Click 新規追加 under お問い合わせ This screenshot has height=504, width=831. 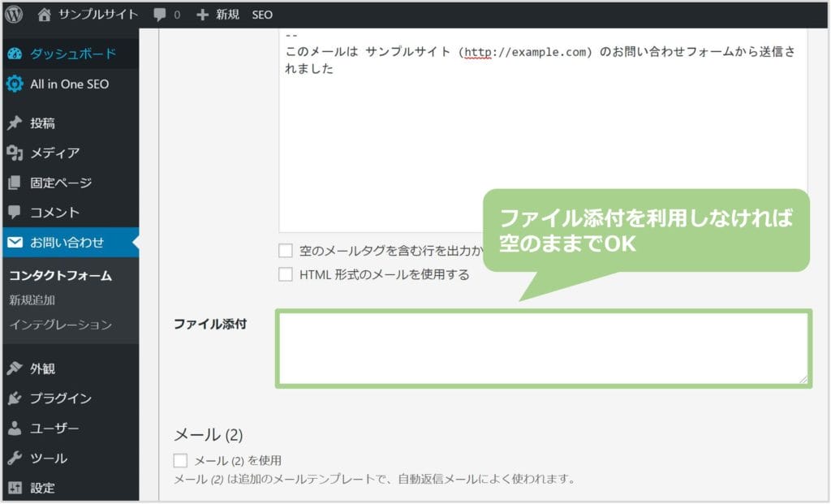click(x=32, y=300)
